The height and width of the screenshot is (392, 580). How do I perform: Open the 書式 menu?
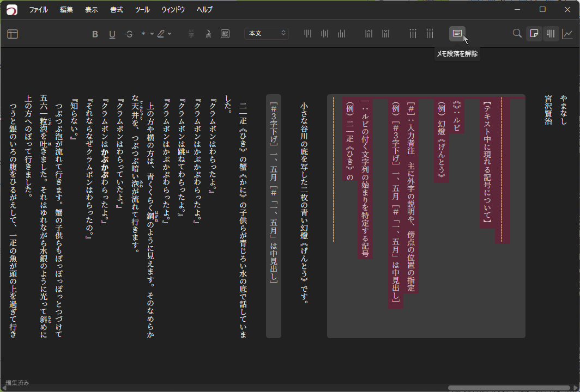point(117,10)
